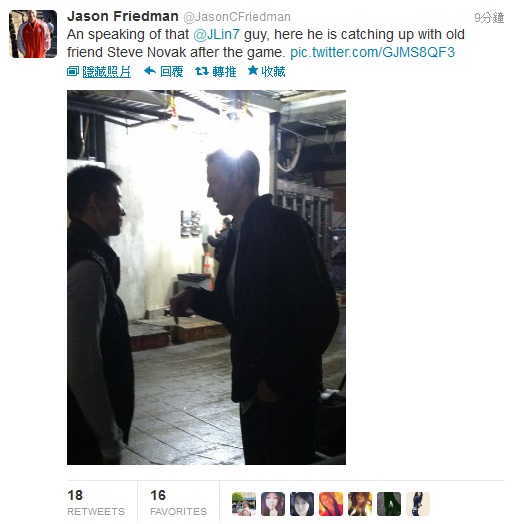The image size is (512, 524).
Task: Open the pic.twitter.com/GJMS8QF3 link
Action: coord(373,52)
